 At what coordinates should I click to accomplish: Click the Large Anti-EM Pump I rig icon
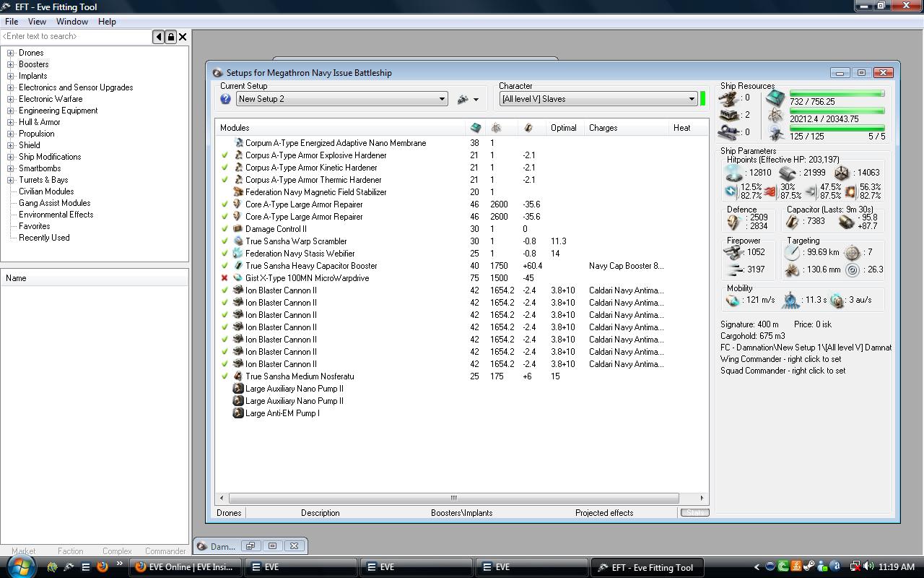coord(237,413)
